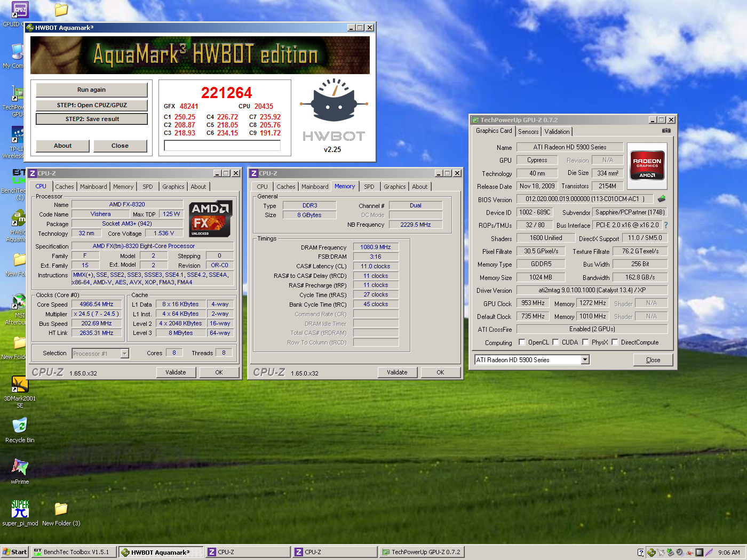Viewport: 747px width, 560px height.
Task: Switch to CPU tab in right CPU-Z
Action: click(x=262, y=187)
